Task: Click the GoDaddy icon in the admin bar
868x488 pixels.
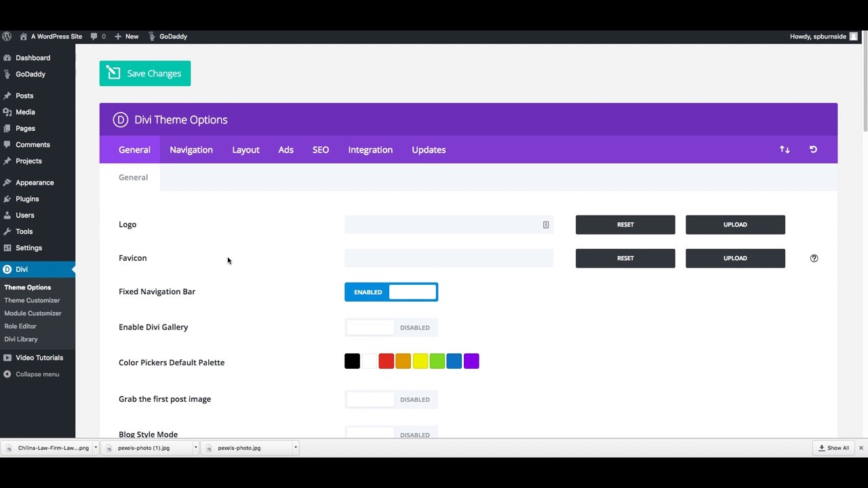Action: [151, 36]
